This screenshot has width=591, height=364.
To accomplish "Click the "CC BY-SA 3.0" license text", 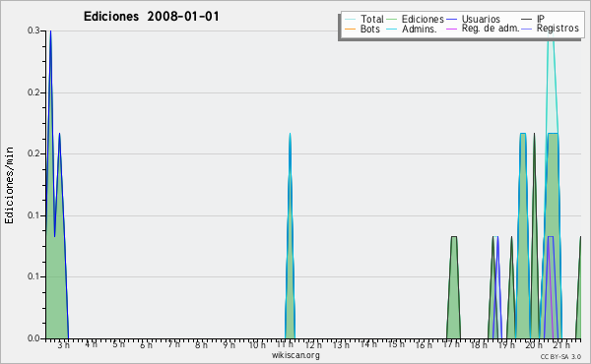I will 560,356.
